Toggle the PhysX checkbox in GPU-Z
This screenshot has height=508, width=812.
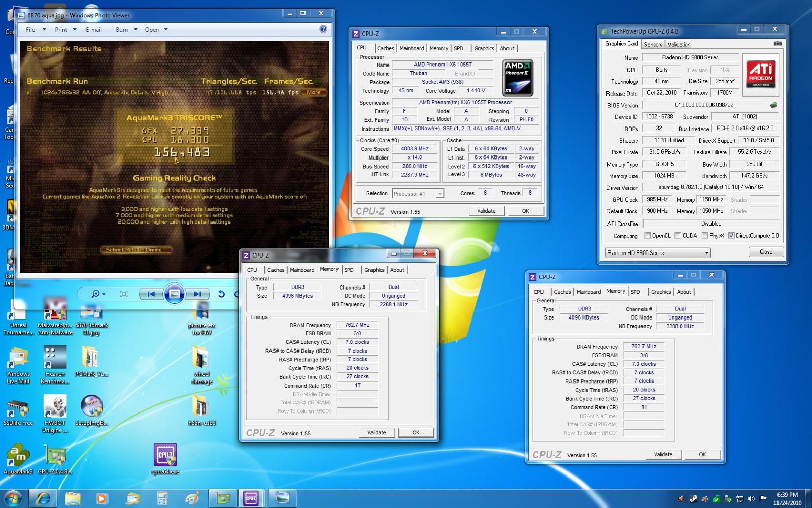pyautogui.click(x=704, y=235)
